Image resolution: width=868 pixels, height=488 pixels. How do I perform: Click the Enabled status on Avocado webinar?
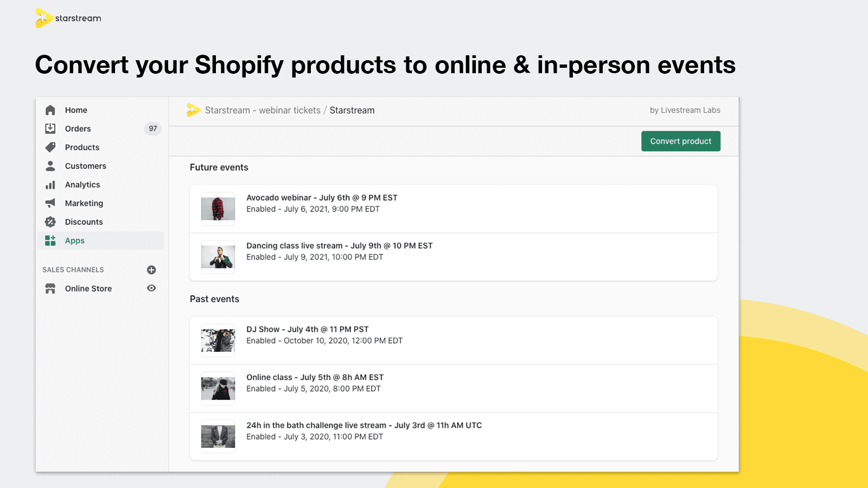click(x=262, y=209)
